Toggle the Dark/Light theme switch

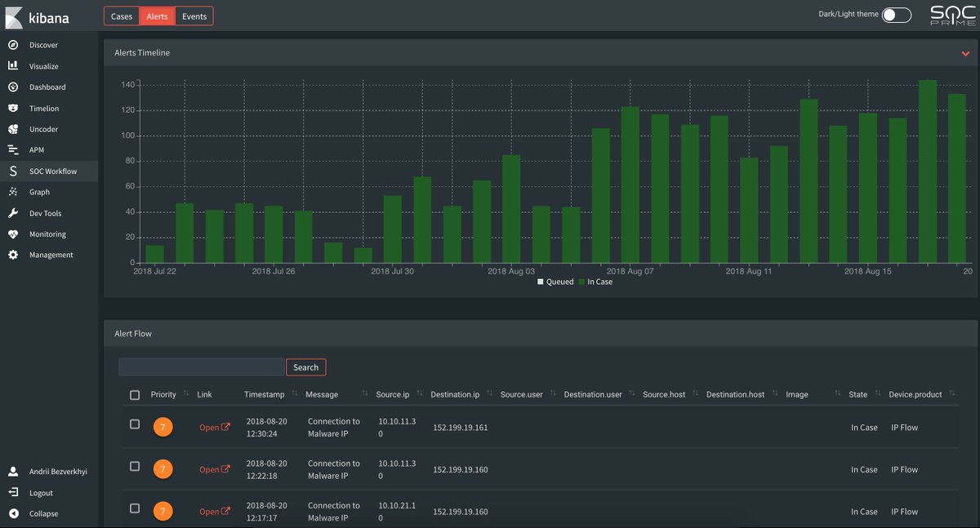coord(897,15)
